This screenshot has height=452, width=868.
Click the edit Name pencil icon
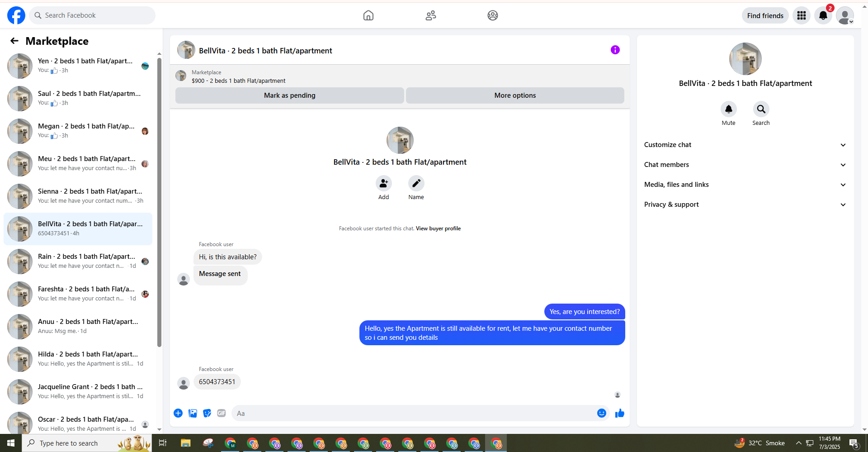tap(416, 183)
